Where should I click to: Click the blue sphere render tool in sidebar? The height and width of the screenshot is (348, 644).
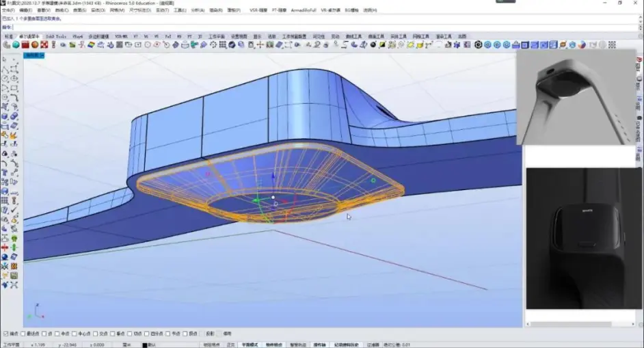coord(5,257)
